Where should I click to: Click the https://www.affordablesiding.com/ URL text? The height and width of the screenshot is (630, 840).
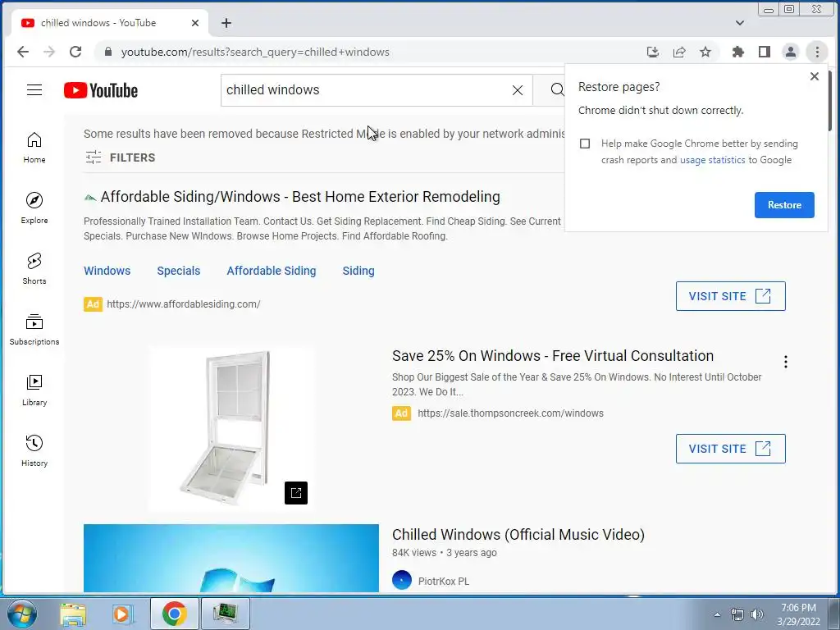(183, 304)
